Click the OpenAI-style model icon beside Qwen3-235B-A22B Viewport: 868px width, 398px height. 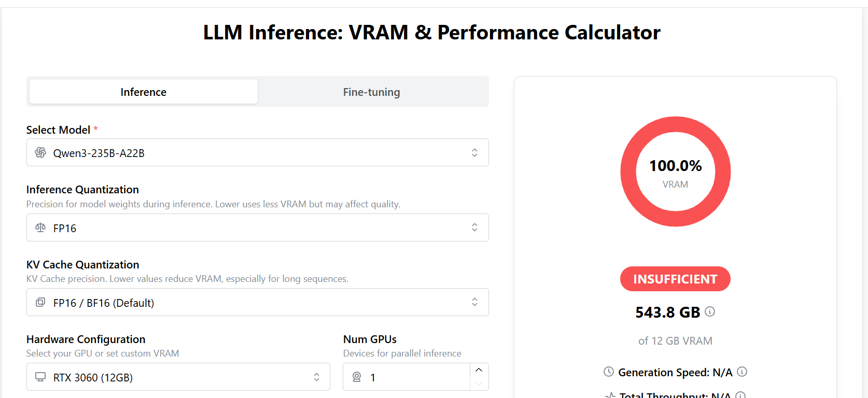point(40,152)
